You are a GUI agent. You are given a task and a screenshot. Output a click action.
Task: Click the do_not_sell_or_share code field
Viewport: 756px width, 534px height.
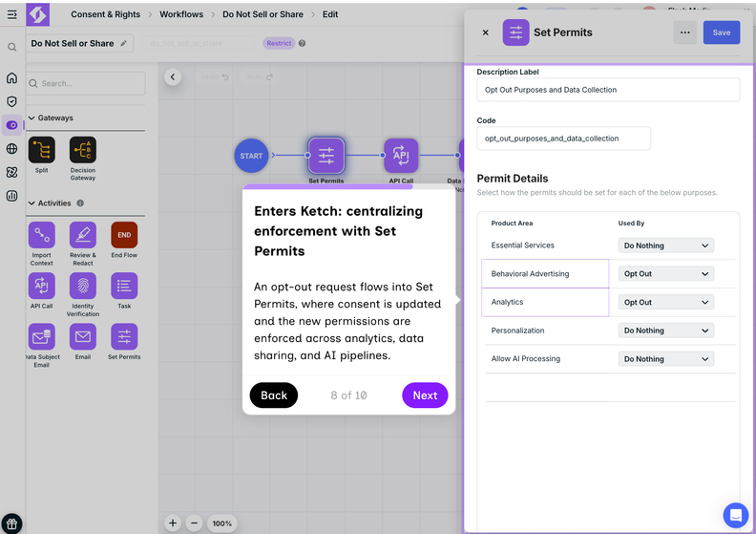click(198, 43)
